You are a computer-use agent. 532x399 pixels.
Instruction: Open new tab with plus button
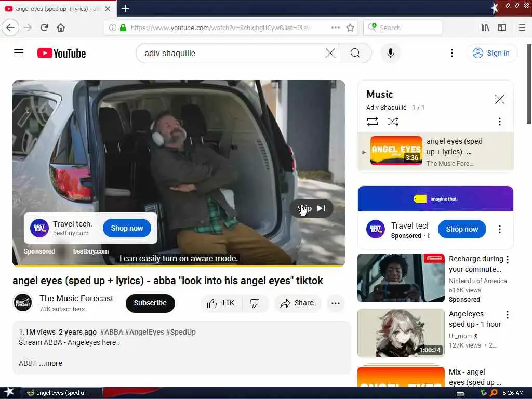(x=125, y=8)
